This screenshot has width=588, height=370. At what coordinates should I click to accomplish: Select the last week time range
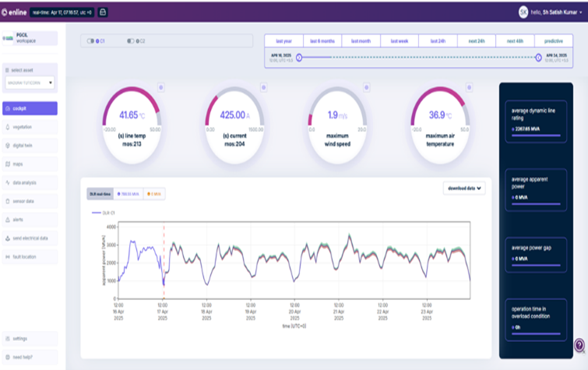399,41
